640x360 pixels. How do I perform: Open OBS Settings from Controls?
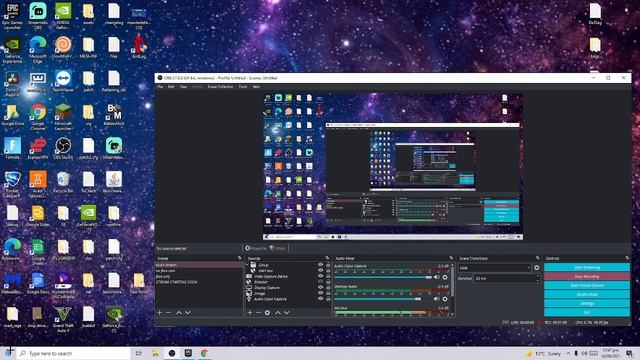coord(587,303)
